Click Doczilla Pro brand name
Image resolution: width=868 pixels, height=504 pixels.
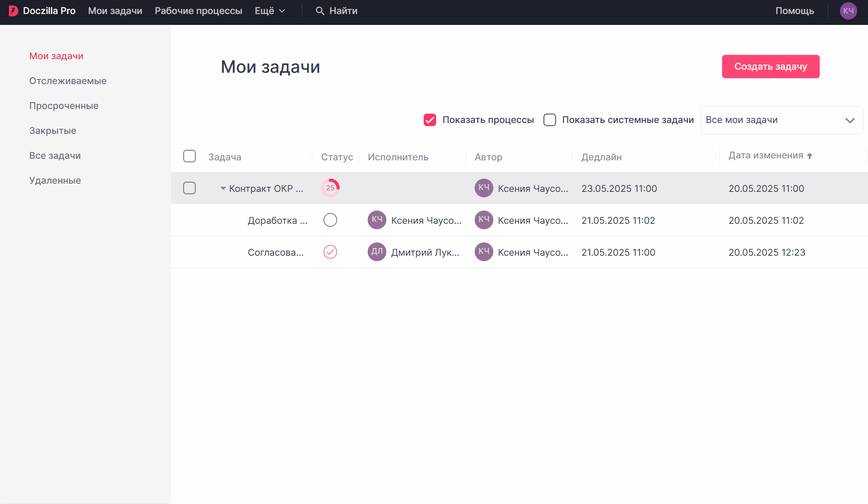click(x=49, y=11)
